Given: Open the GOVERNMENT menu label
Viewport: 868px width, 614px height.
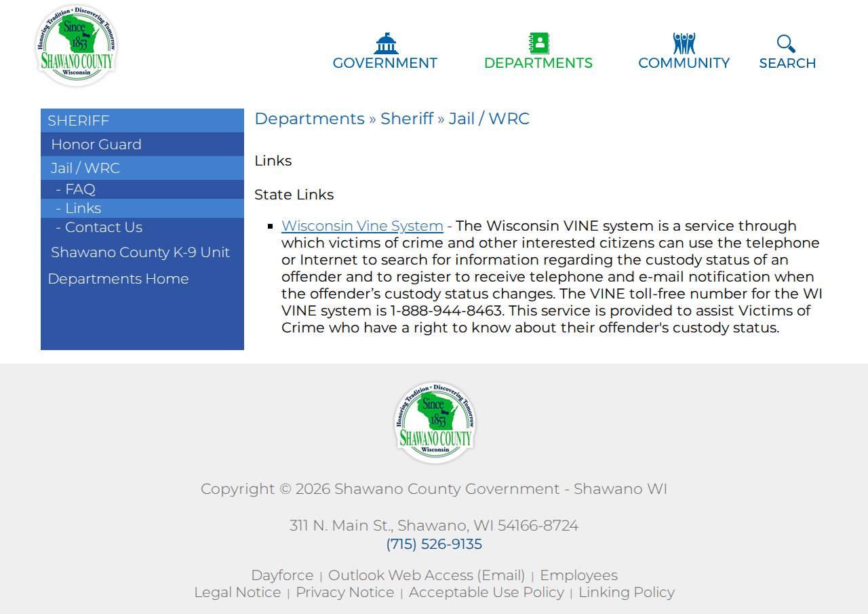Looking at the screenshot, I should click(385, 63).
